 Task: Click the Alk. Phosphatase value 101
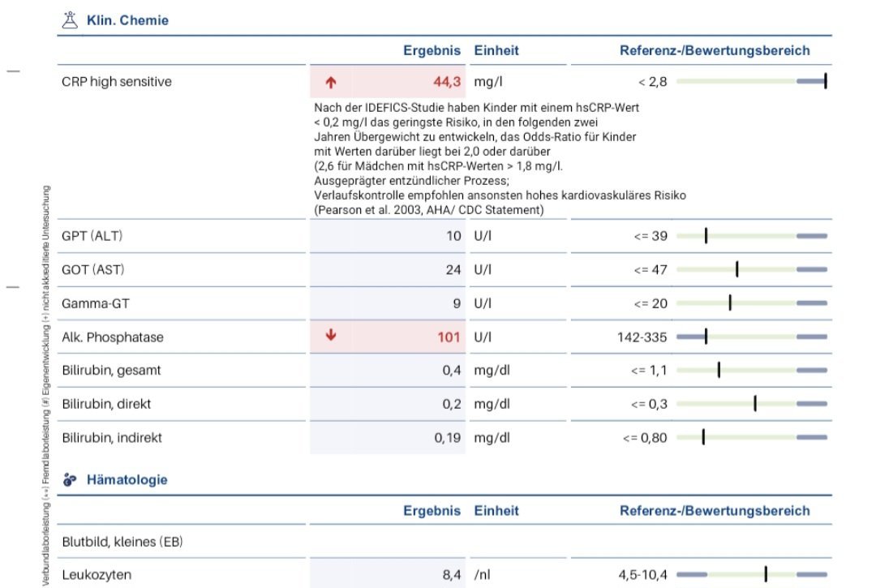point(449,337)
